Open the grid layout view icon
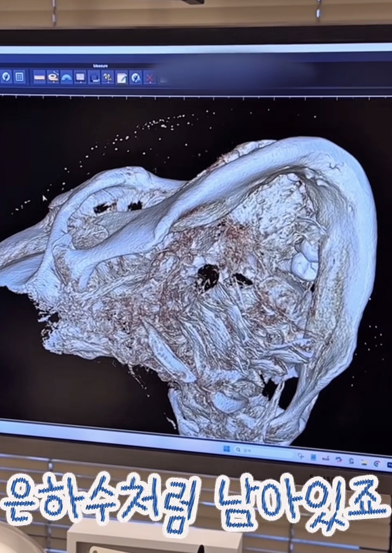The image size is (392, 553). point(20,77)
